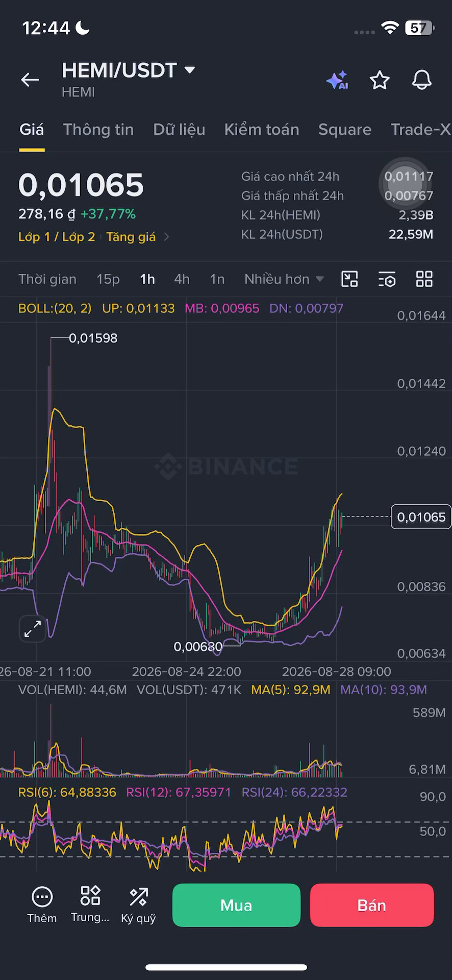
Task: Tap the 2026-08-24 22:00 time axis label
Action: click(x=186, y=671)
